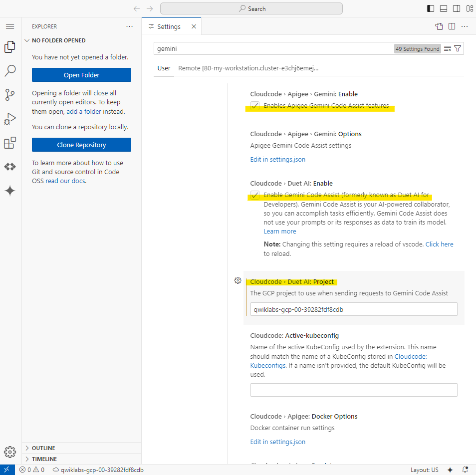The height and width of the screenshot is (475, 476).
Task: Open the Cloud Code view
Action: tap(10, 167)
